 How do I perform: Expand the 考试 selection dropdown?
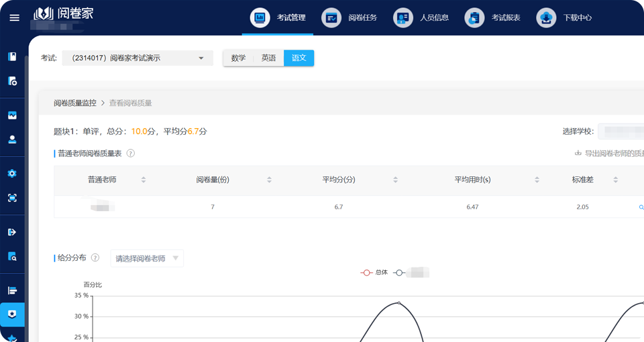pos(138,58)
